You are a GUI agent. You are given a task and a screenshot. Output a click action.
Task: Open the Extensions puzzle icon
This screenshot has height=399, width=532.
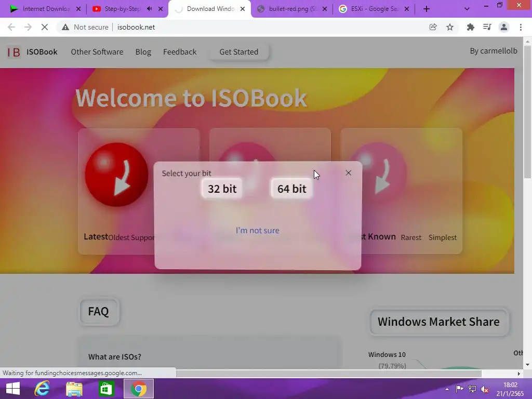[x=470, y=27]
